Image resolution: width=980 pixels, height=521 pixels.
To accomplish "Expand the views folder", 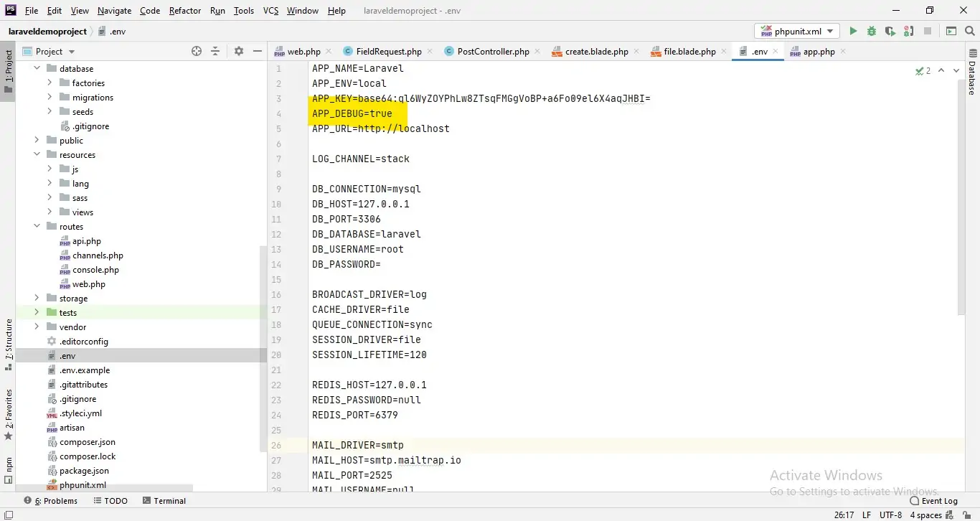I will point(50,212).
